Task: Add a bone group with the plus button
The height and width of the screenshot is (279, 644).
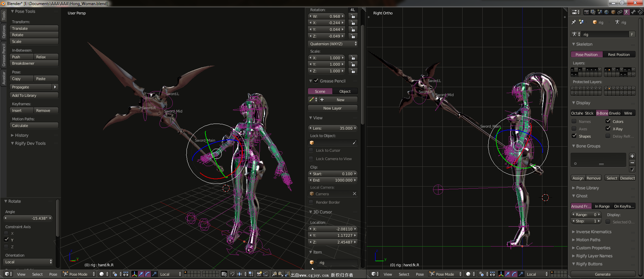Action: (632, 156)
